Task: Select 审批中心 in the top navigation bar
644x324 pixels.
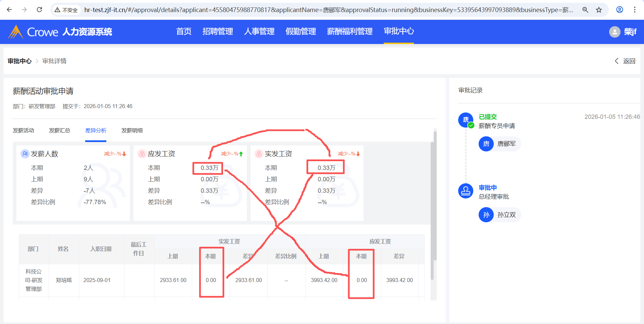Action: click(x=399, y=31)
